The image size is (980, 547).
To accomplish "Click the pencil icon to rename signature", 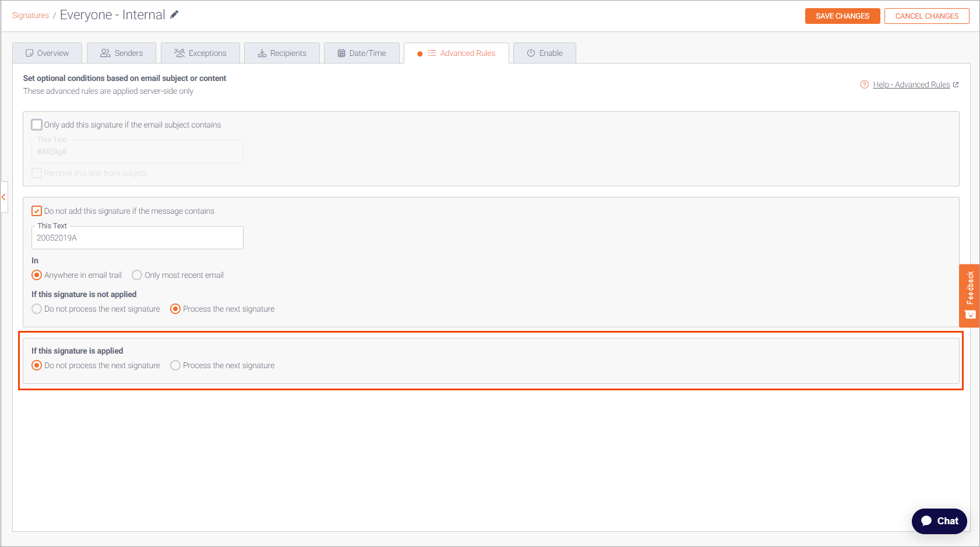I will [174, 15].
